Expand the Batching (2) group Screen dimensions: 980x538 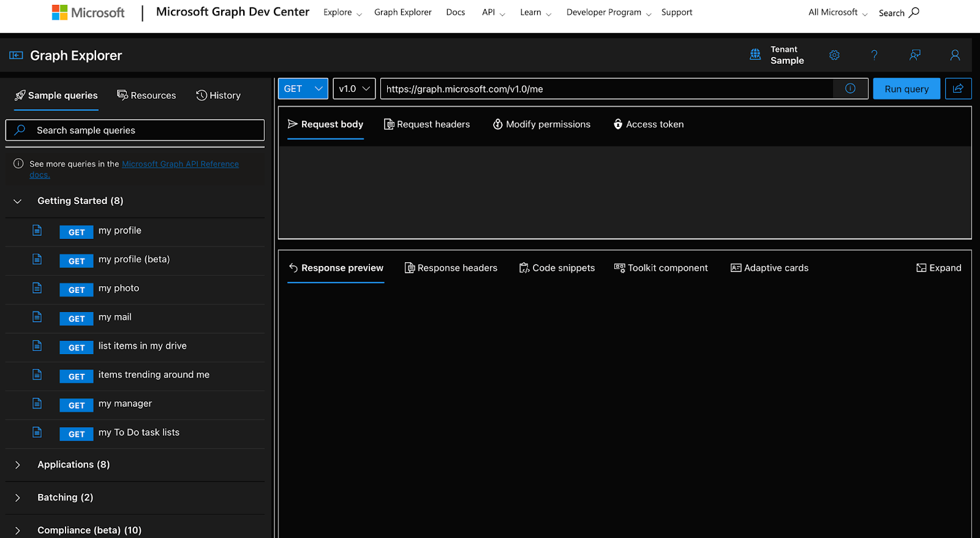[x=18, y=498]
